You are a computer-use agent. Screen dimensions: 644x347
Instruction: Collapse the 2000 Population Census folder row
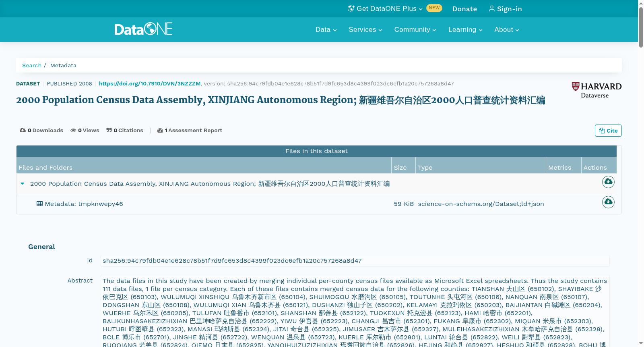click(x=23, y=184)
